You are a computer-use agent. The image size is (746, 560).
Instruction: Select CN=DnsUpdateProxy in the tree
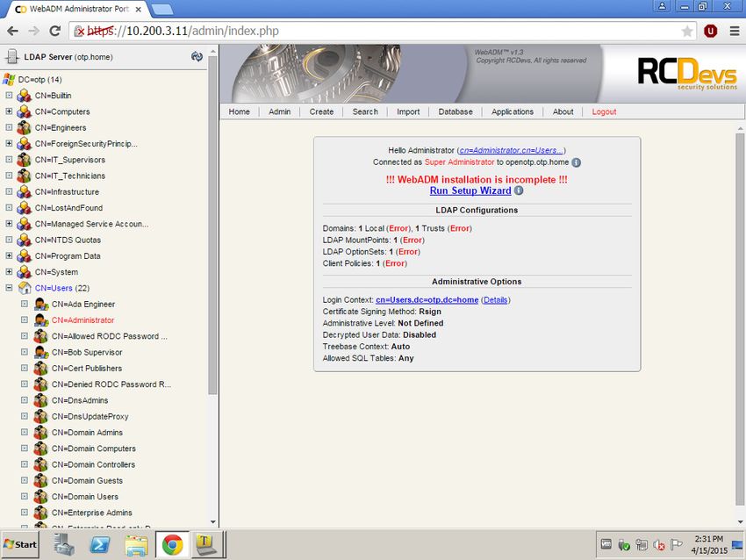click(x=90, y=416)
